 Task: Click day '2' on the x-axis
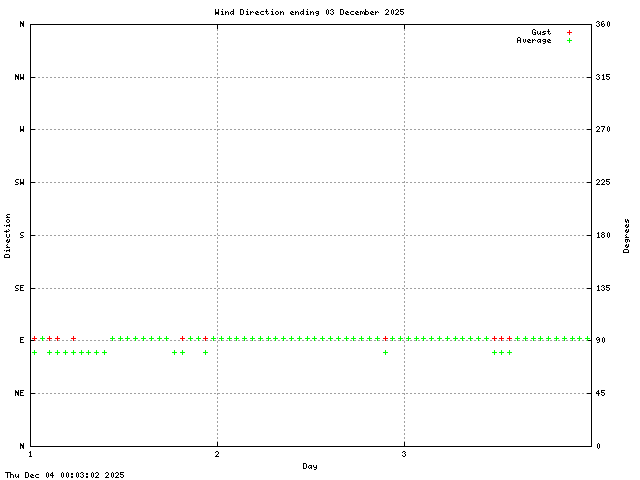click(217, 454)
